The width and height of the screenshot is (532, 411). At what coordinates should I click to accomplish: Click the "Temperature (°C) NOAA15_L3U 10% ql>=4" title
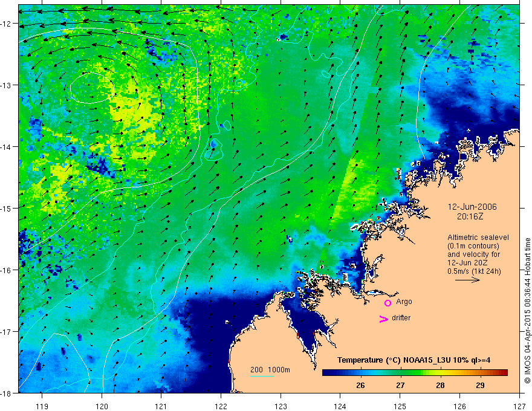tap(414, 360)
